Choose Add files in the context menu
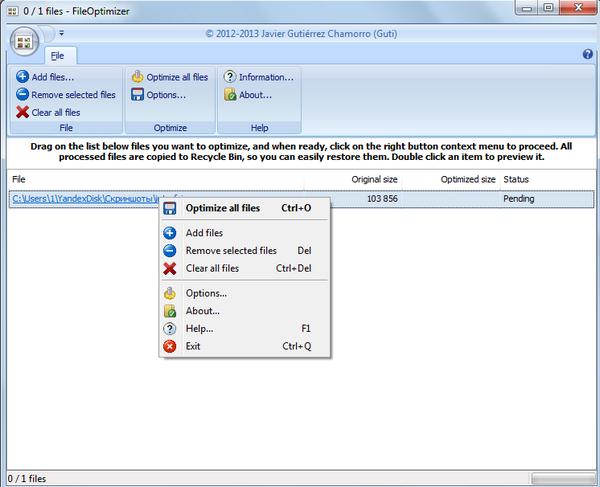The image size is (600, 487). (x=245, y=233)
